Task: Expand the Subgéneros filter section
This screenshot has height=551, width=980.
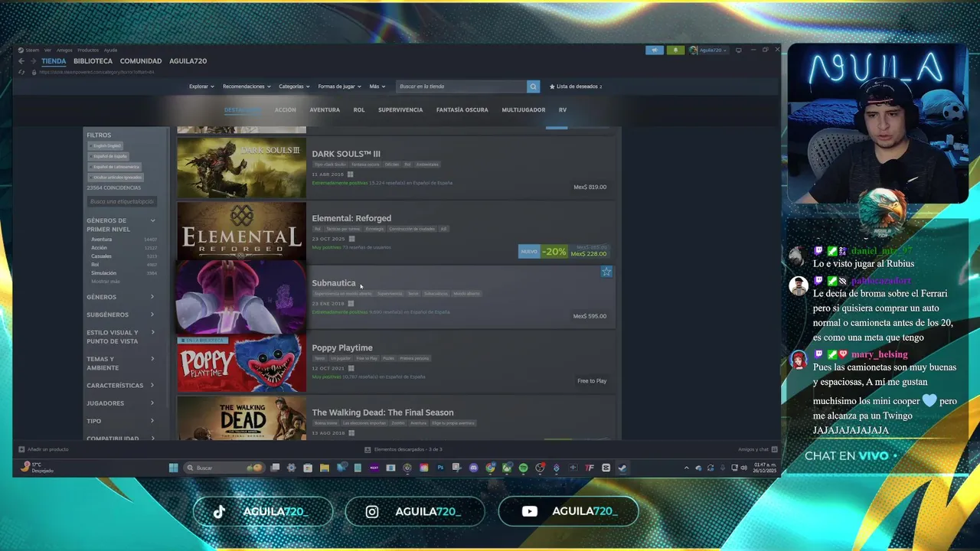Action: click(122, 315)
